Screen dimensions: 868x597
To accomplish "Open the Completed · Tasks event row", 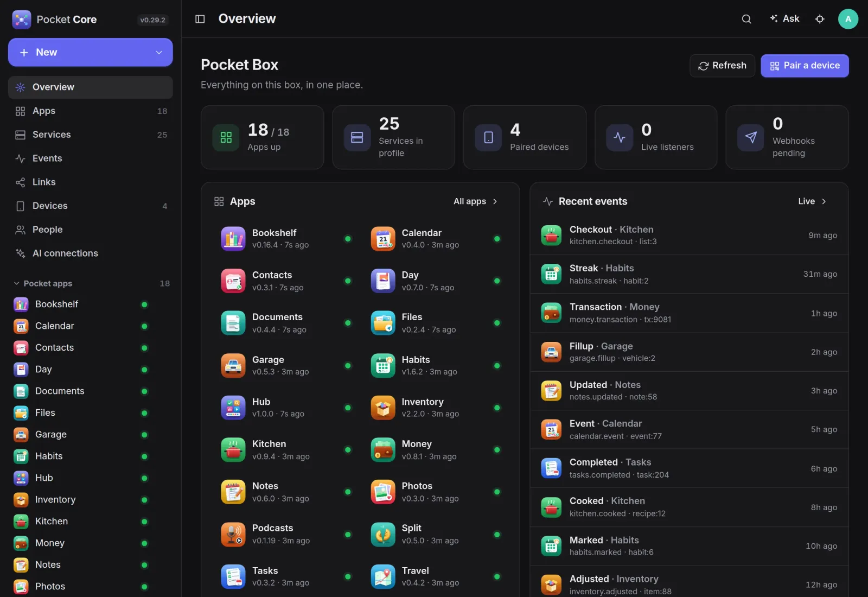I will 689,468.
